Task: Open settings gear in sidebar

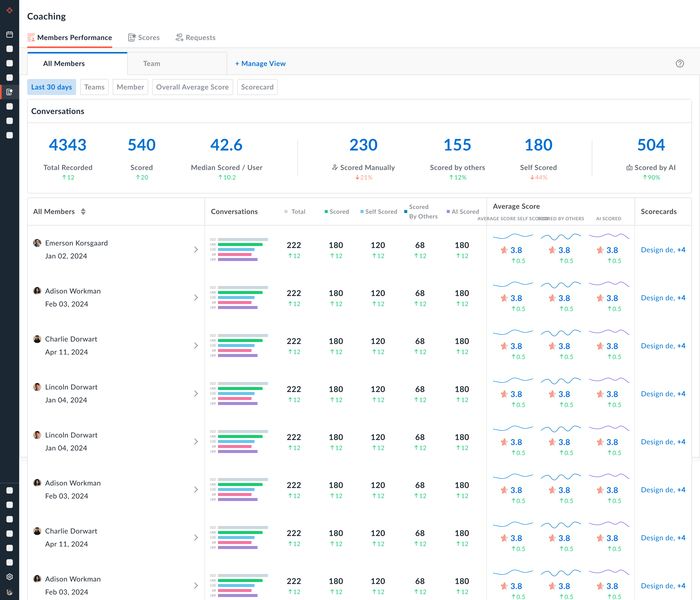Action: 9,577
